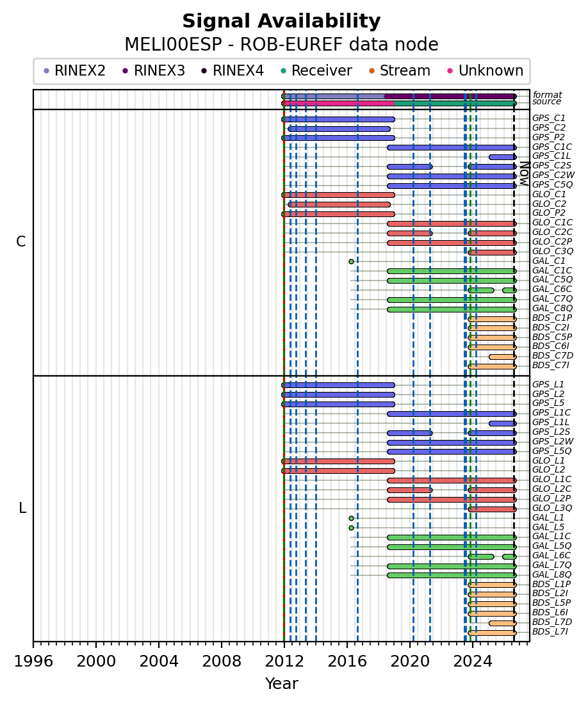Click the GAL_L1 green dot marker
588x705 pixels.
pyautogui.click(x=352, y=519)
